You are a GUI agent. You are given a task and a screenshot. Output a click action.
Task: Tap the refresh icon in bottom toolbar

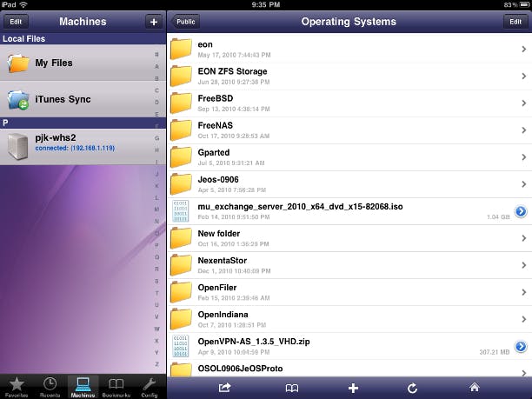[x=412, y=388]
